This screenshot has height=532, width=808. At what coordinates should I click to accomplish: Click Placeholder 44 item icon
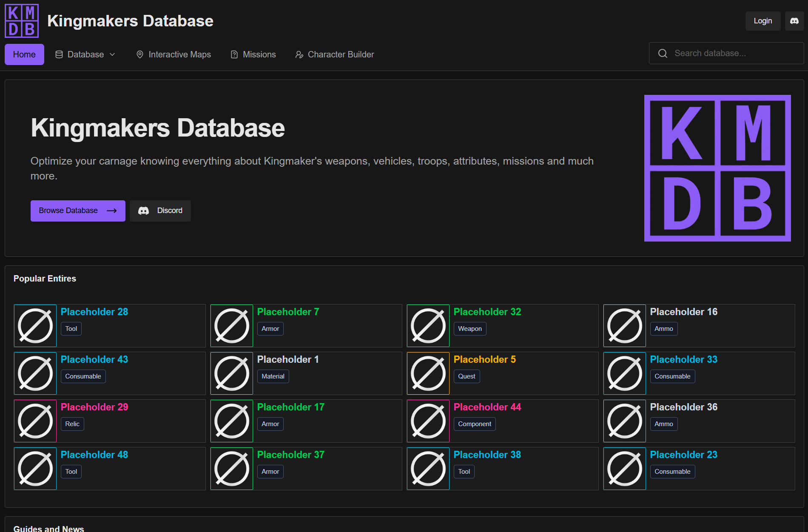point(428,421)
